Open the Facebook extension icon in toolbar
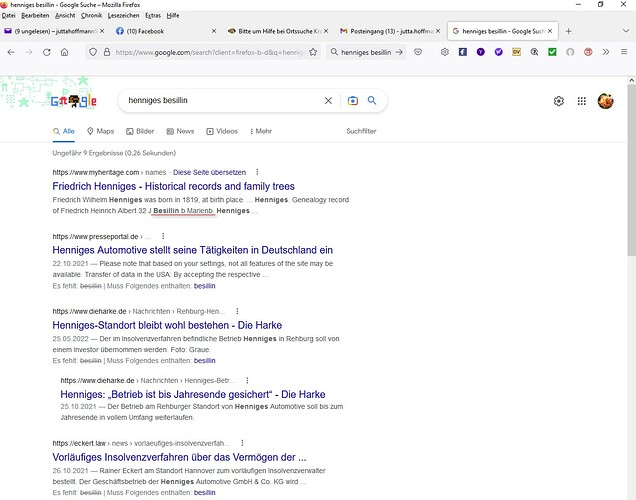This screenshot has width=636, height=500. click(463, 52)
